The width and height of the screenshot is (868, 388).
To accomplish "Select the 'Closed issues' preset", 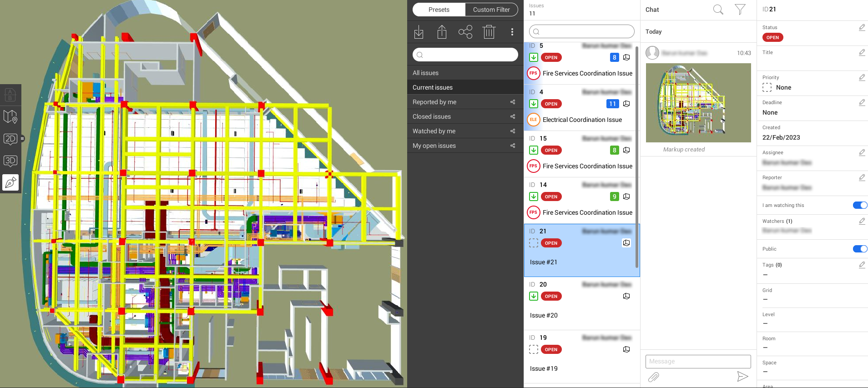I will pyautogui.click(x=432, y=116).
